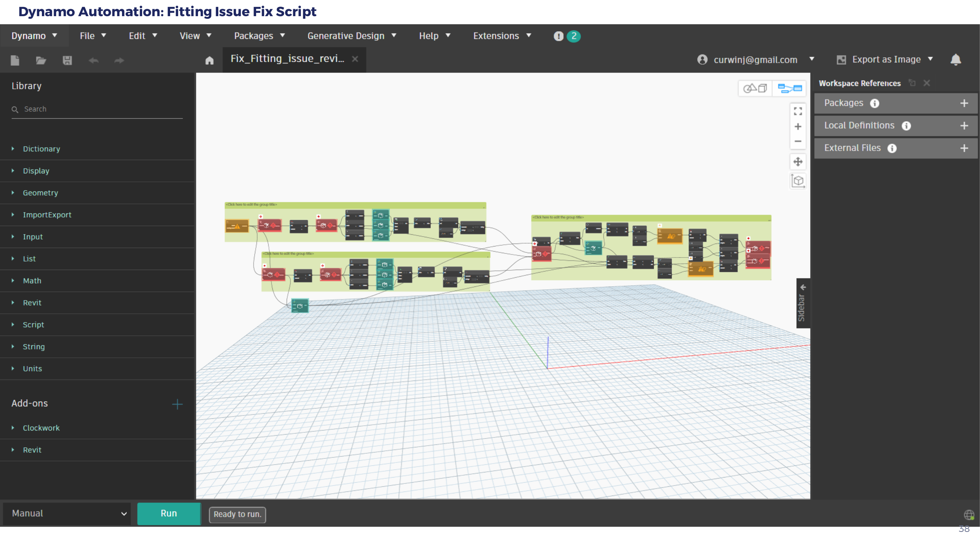This screenshot has width=980, height=551.
Task: Open the View menu
Action: 195,36
